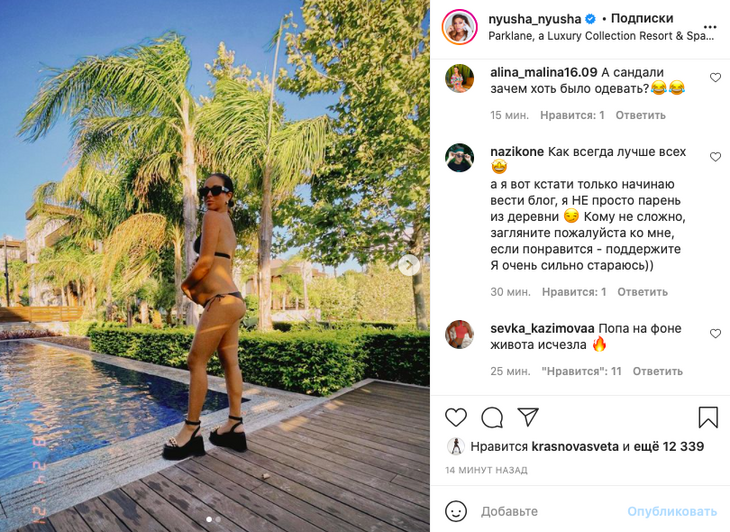Share the post via paper plane icon
The image size is (730, 532).
tap(528, 417)
